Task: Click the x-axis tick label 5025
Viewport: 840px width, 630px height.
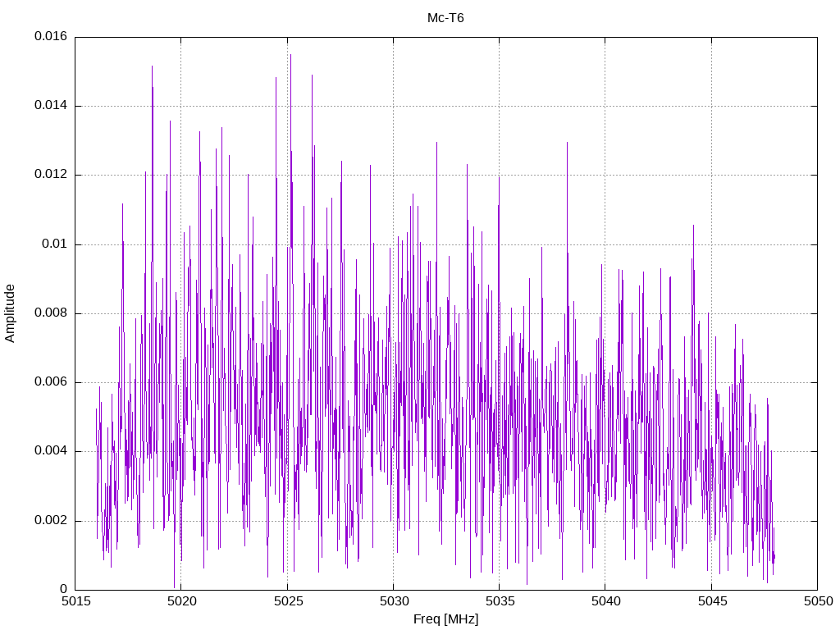Action: (288, 601)
